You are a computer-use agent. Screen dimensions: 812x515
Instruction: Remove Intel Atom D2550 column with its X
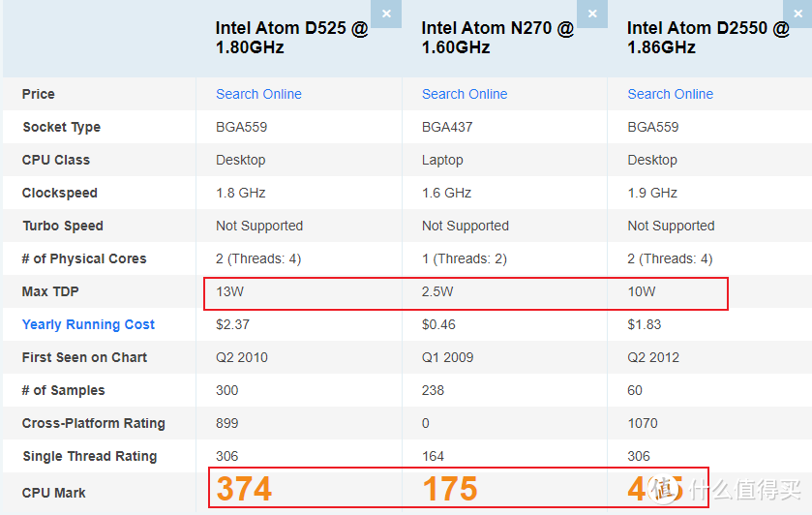click(x=798, y=13)
